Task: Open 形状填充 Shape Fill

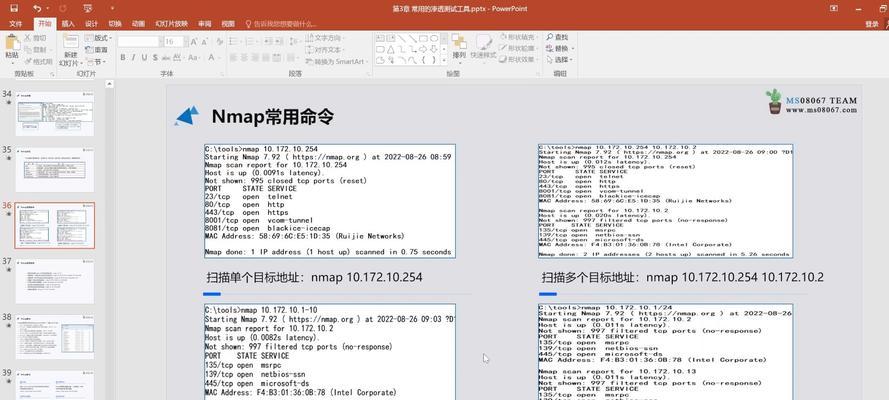Action: 517,37
